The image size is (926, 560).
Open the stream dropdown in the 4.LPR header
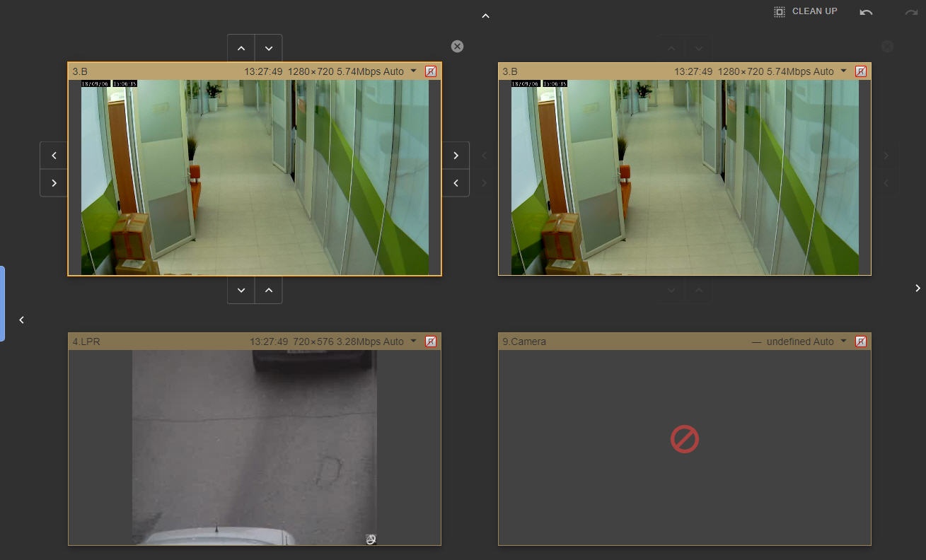(x=413, y=341)
